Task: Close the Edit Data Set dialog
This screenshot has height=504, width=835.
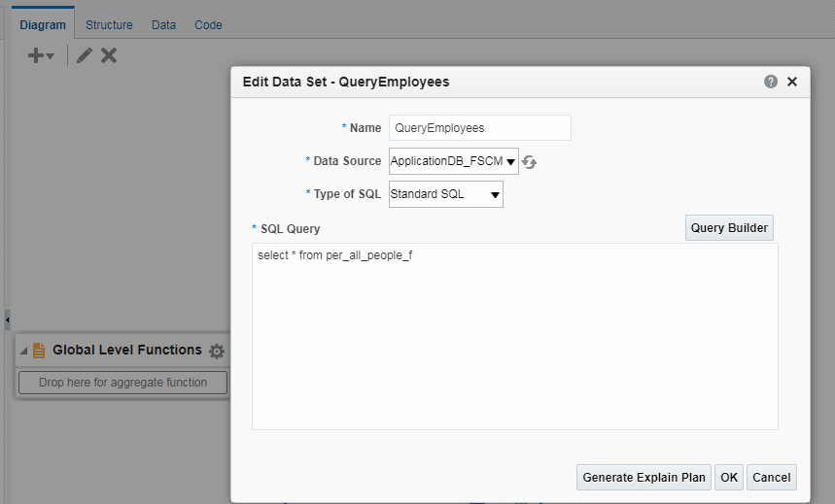Action: point(792,83)
